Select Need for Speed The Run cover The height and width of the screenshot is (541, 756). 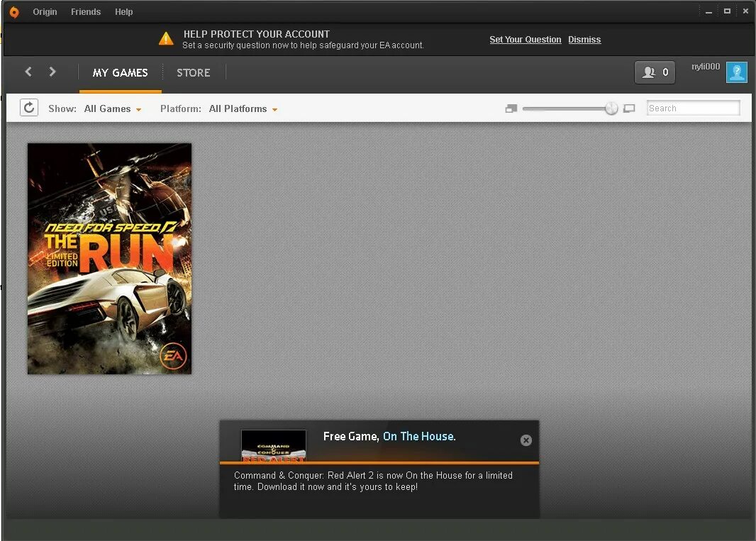point(109,258)
